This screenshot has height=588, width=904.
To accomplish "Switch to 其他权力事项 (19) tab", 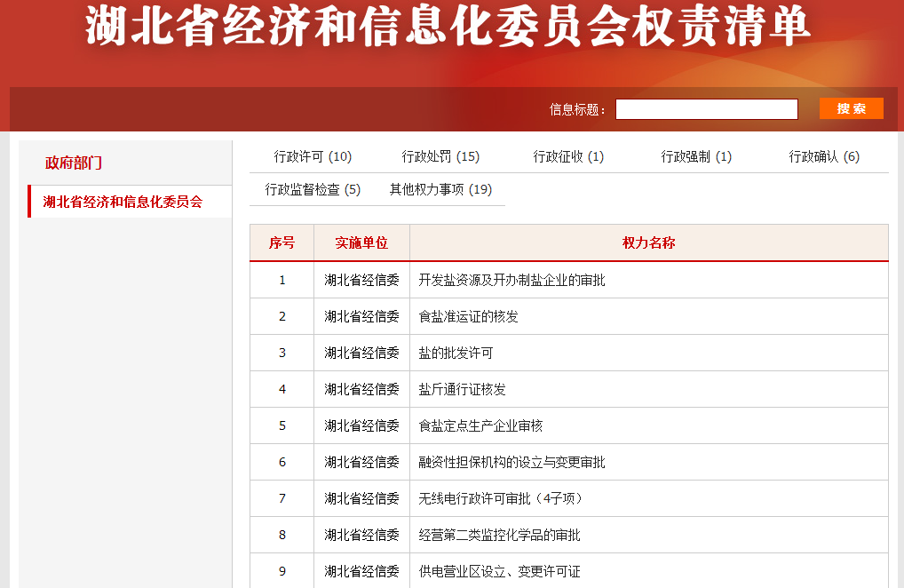I will coord(440,189).
